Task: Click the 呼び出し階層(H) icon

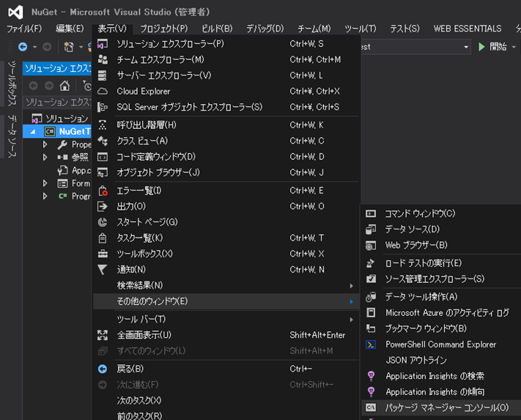Action: tap(103, 125)
